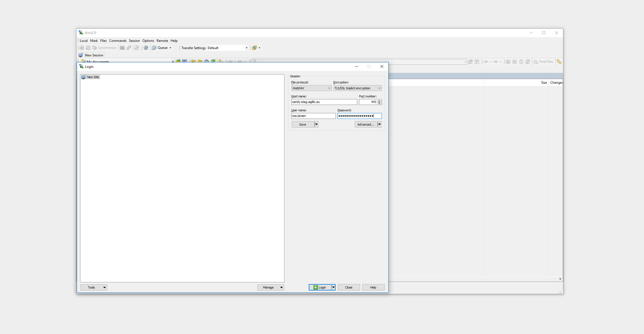This screenshot has width=644, height=334.
Task: Click the Compare Directories toolbar icon
Action: coord(82,48)
